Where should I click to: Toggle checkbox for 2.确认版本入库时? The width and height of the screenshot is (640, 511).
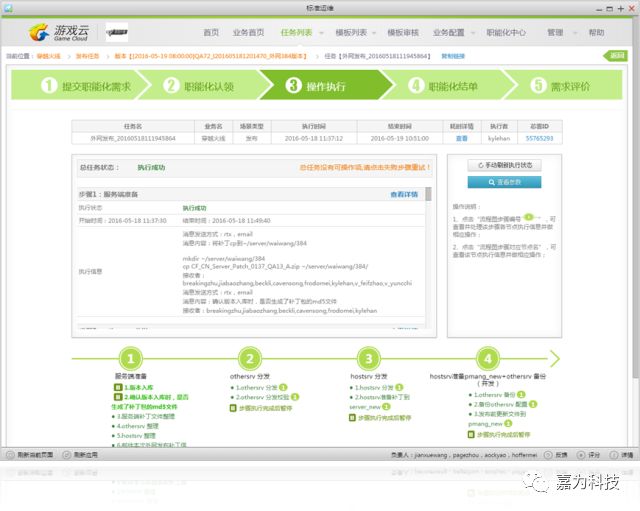click(118, 397)
